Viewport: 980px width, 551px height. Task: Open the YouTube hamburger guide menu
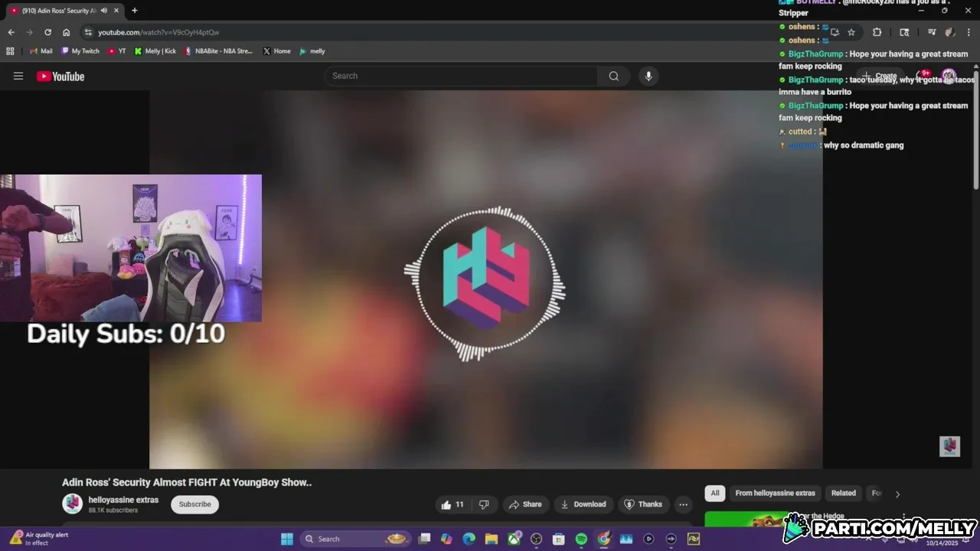pyautogui.click(x=18, y=76)
